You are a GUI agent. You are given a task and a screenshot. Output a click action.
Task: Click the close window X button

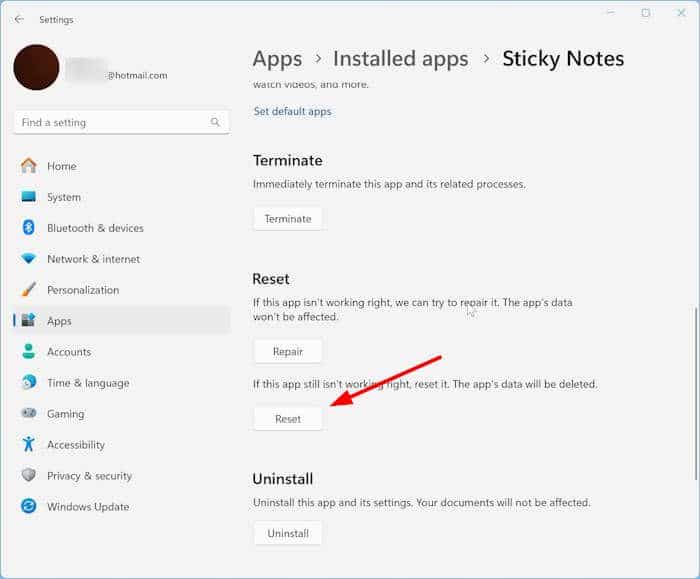click(x=681, y=12)
